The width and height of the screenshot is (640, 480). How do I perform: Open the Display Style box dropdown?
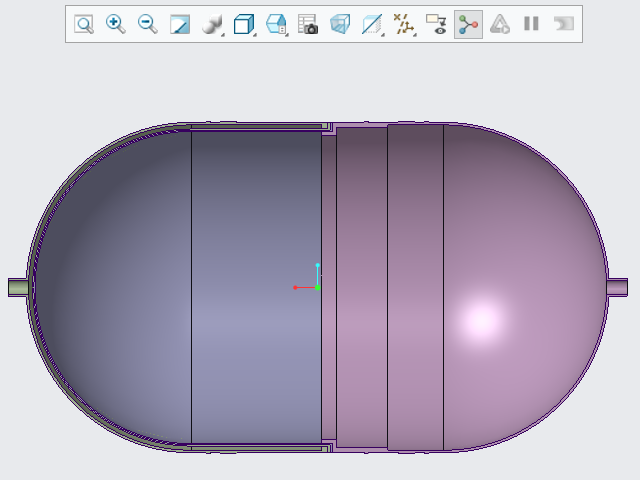pyautogui.click(x=244, y=24)
